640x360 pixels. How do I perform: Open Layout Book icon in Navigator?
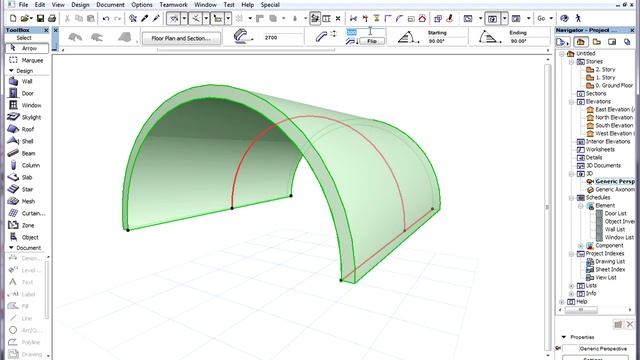click(612, 42)
